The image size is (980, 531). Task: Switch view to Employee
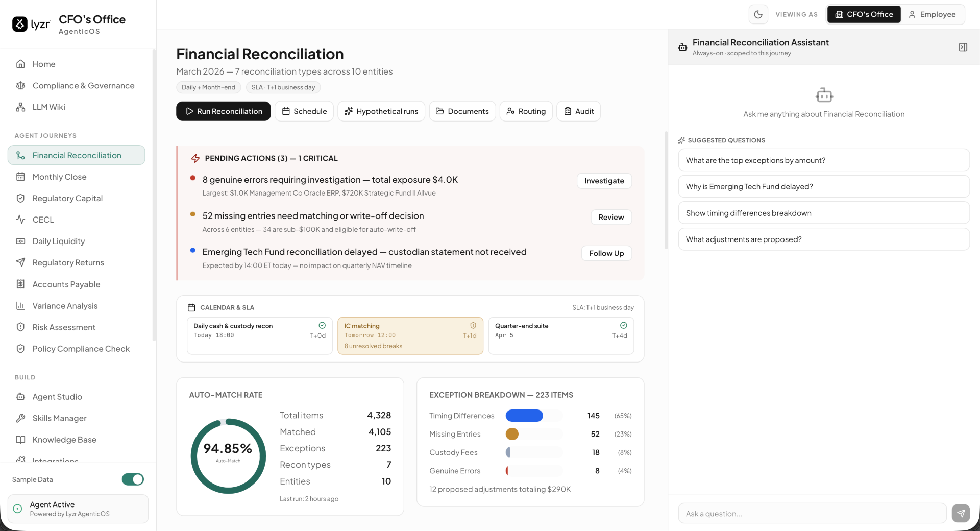coord(932,14)
